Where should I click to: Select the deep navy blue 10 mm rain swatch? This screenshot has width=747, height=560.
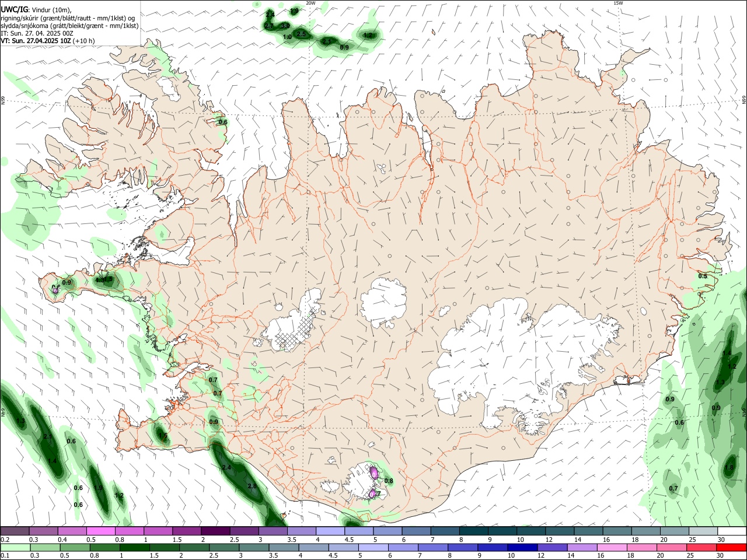click(x=522, y=548)
